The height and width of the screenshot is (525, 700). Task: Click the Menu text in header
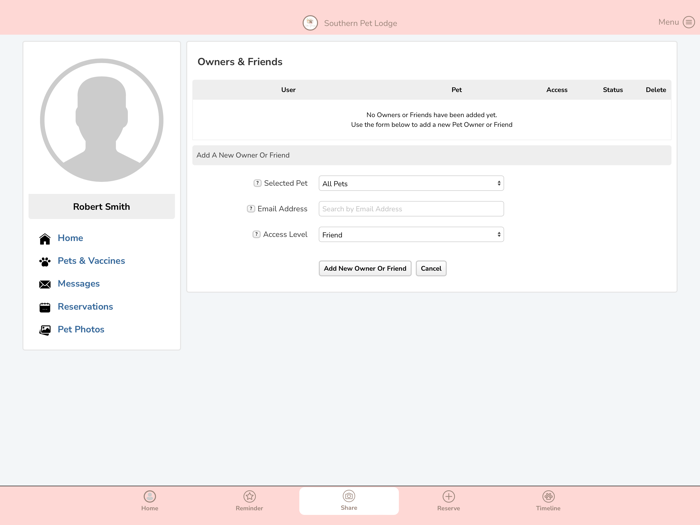pyautogui.click(x=668, y=22)
